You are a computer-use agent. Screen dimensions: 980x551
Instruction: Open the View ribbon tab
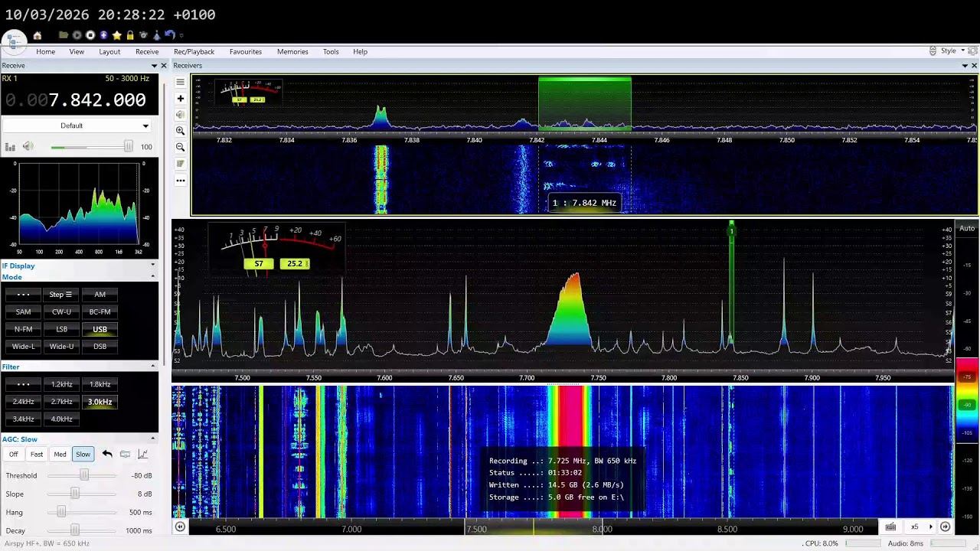point(77,51)
